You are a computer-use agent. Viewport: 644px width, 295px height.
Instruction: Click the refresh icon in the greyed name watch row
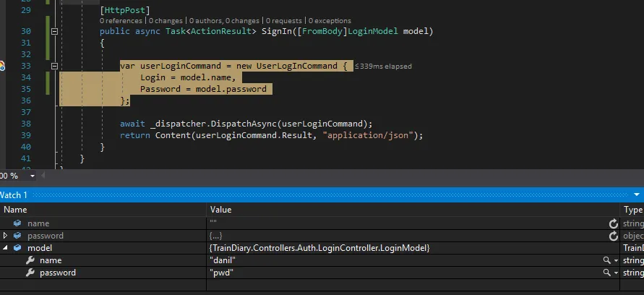pyautogui.click(x=613, y=223)
